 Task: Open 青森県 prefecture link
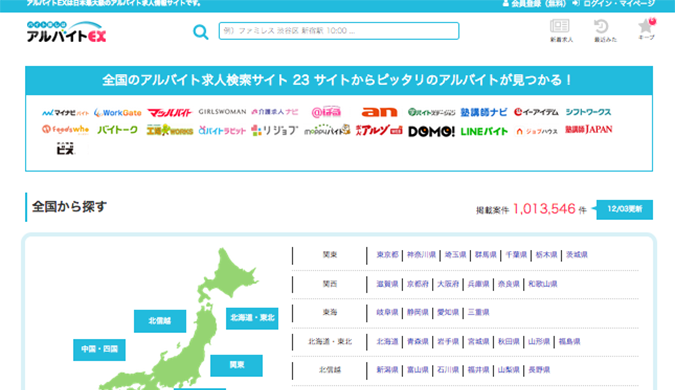418,342
